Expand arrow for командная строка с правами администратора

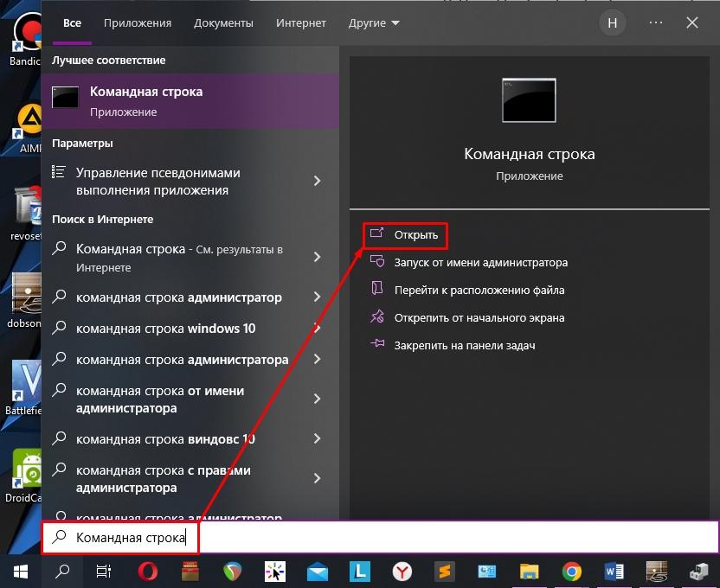[317, 478]
